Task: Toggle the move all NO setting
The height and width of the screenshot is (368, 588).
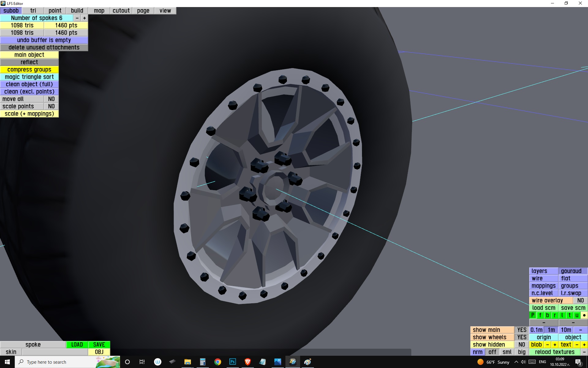Action: (x=51, y=99)
